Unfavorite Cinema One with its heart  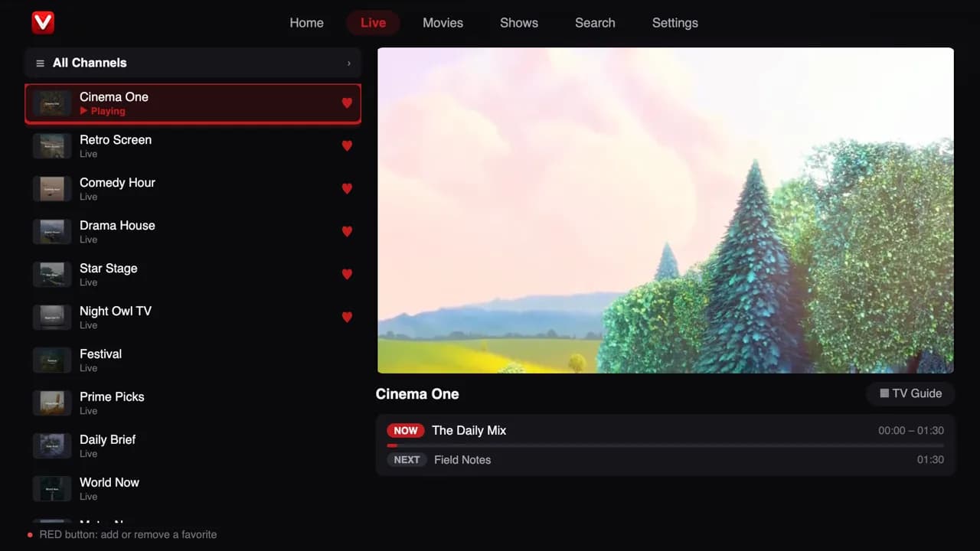click(347, 103)
